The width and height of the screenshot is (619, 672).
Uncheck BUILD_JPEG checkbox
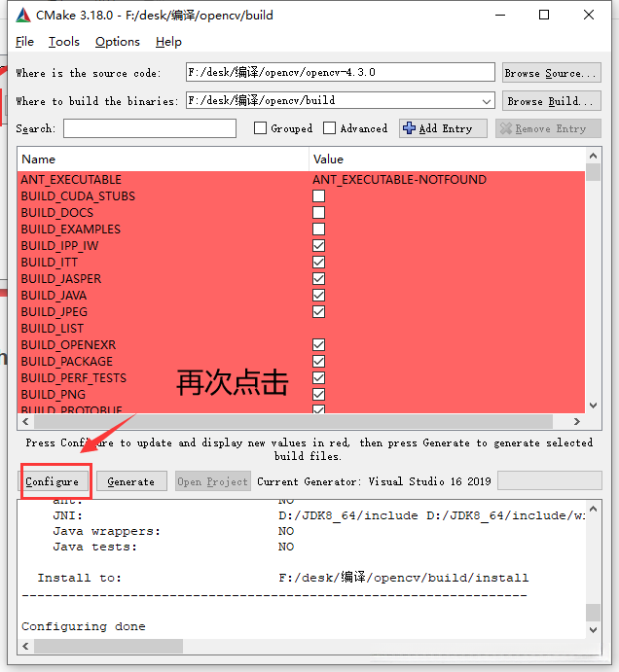(x=318, y=311)
